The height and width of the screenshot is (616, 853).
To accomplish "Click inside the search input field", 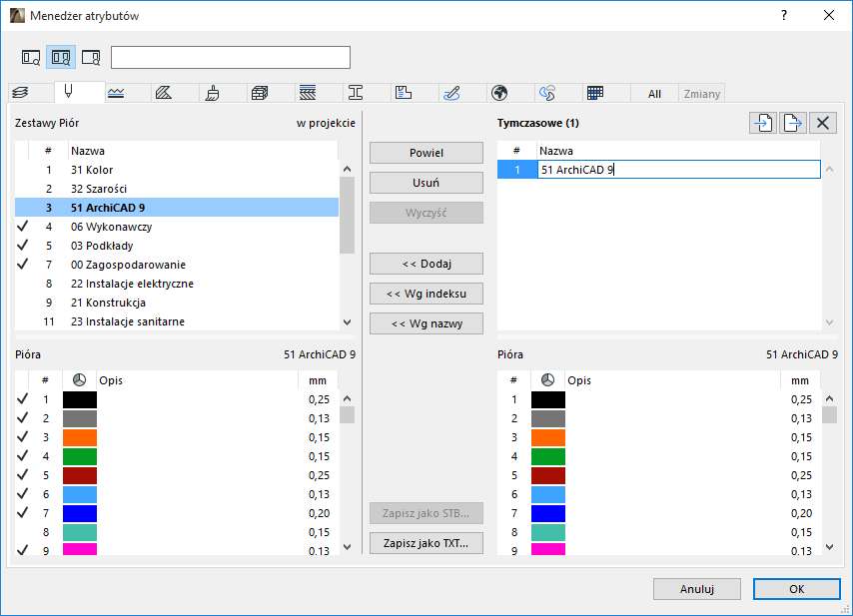I will [x=231, y=57].
